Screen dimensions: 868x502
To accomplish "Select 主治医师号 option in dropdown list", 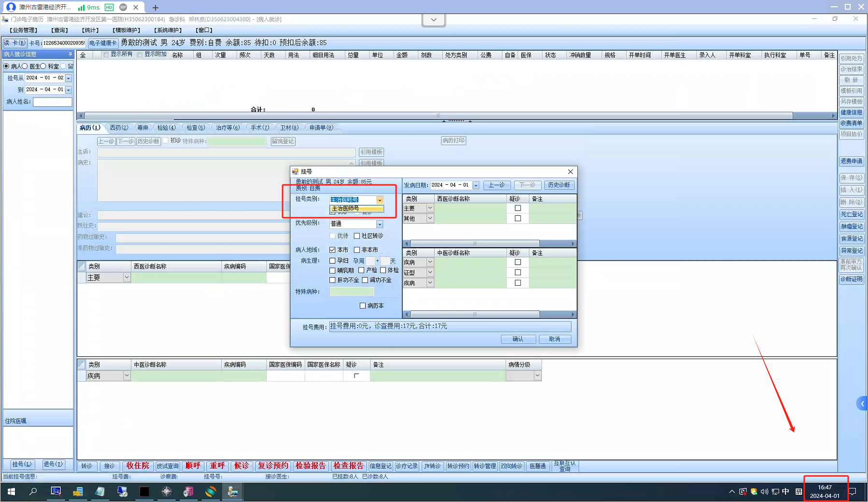I will coord(356,209).
